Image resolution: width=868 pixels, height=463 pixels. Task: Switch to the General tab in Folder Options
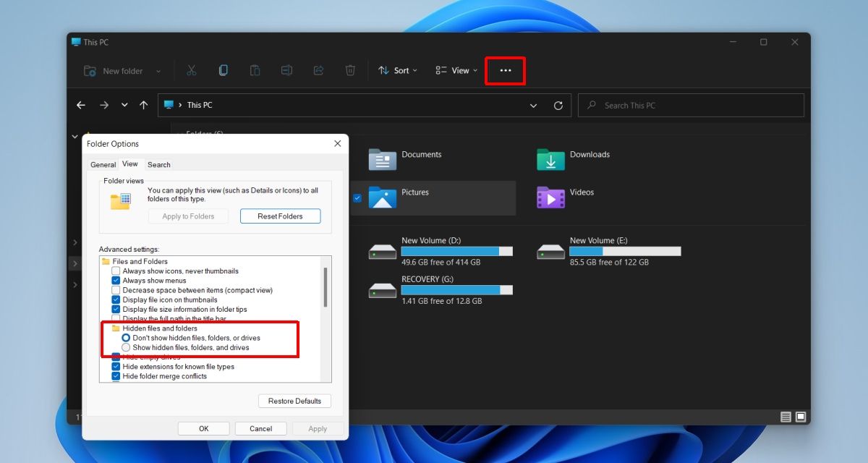(102, 164)
